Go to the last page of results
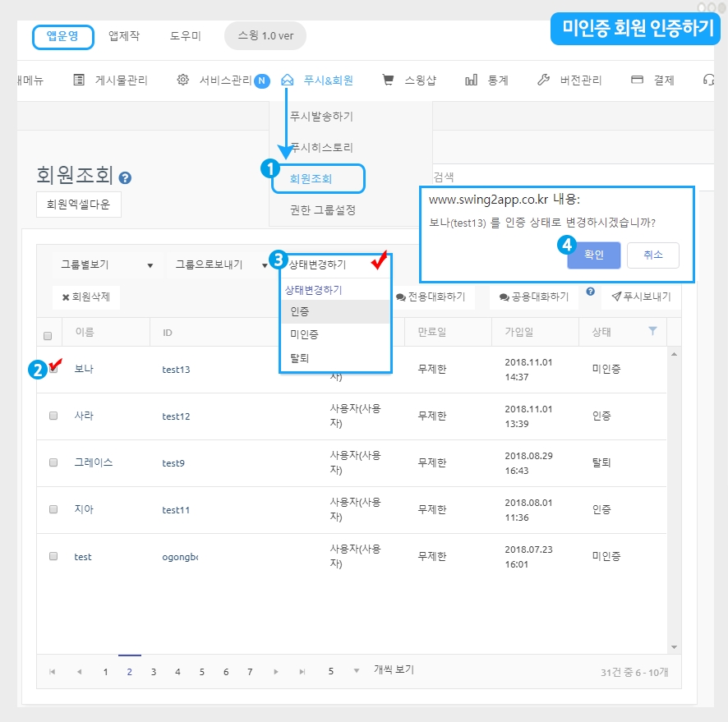This screenshot has width=728, height=722. pos(302,672)
